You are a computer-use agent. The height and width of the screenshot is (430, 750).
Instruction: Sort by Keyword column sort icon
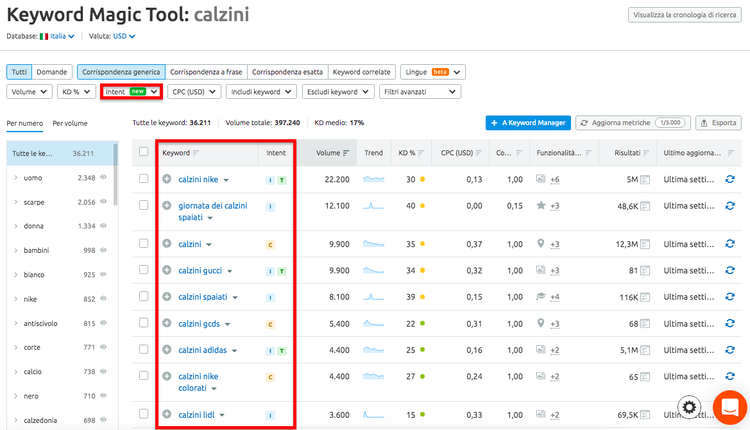(196, 153)
